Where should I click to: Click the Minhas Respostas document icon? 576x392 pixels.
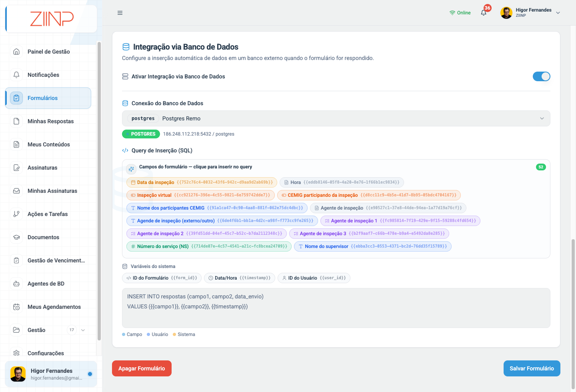click(16, 121)
